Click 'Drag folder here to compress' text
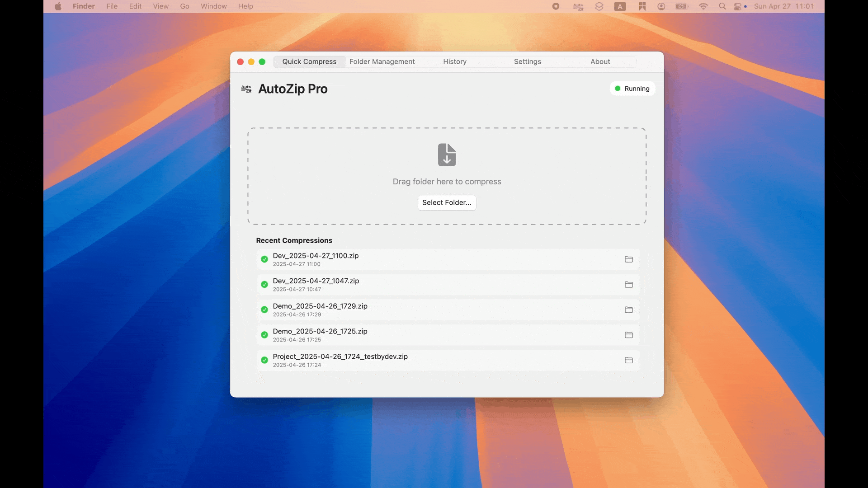 [x=447, y=182]
